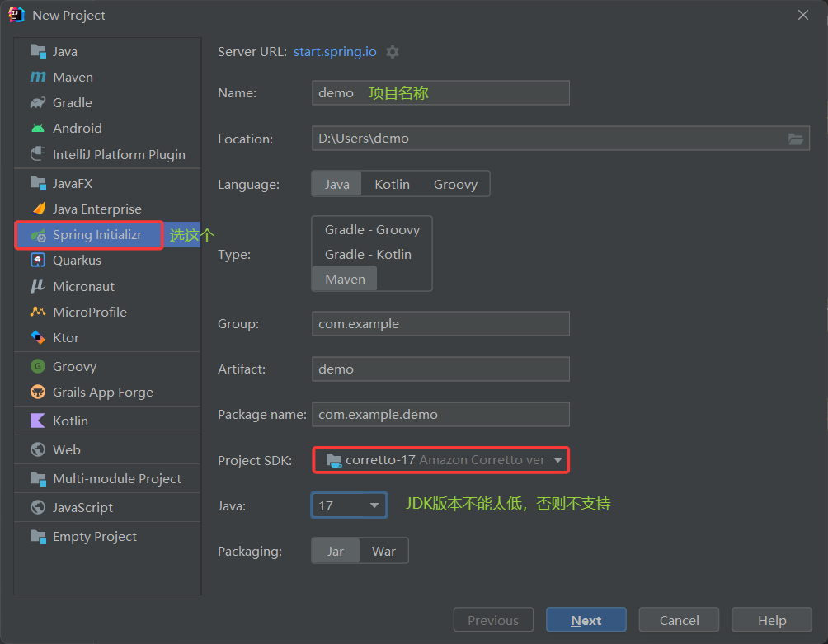
Task: Click the Help button
Action: [772, 620]
